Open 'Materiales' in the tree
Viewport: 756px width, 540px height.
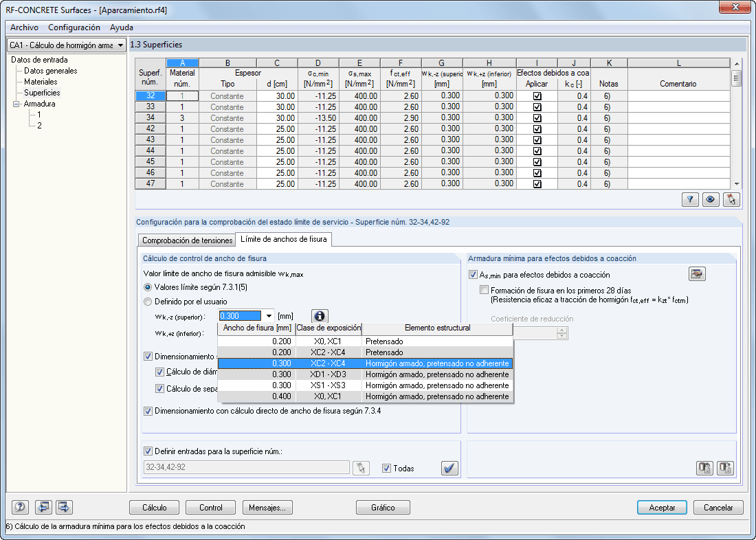pyautogui.click(x=41, y=82)
